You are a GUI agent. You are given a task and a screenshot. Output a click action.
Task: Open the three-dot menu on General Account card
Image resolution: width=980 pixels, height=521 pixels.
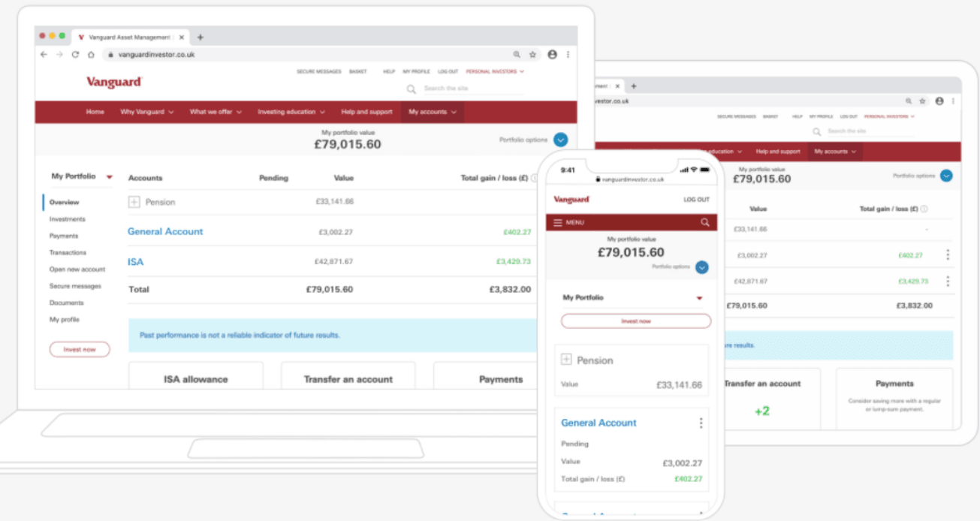point(701,423)
